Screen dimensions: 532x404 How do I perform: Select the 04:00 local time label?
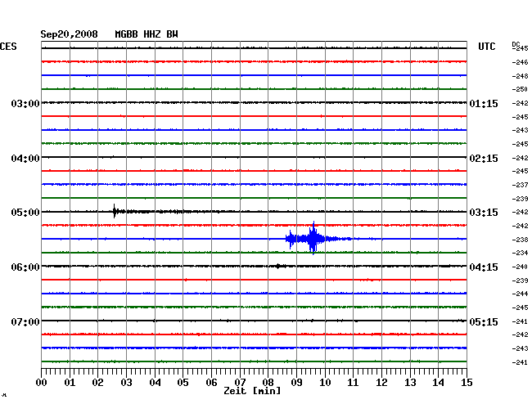[25, 159]
